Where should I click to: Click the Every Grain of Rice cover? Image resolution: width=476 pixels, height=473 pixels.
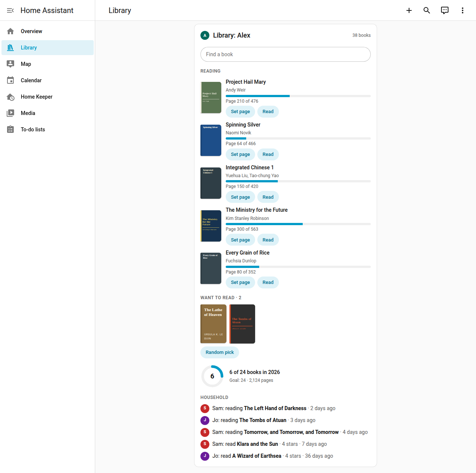tap(211, 268)
